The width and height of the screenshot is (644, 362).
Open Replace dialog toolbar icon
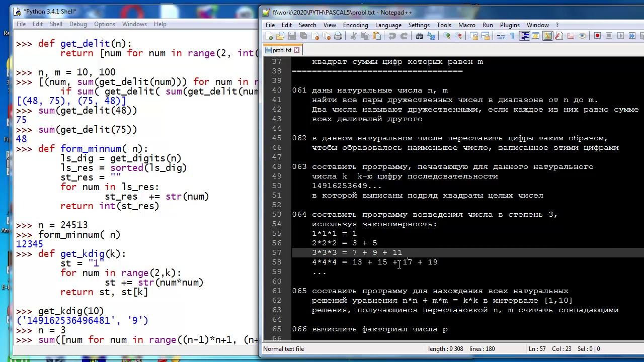[x=431, y=36]
